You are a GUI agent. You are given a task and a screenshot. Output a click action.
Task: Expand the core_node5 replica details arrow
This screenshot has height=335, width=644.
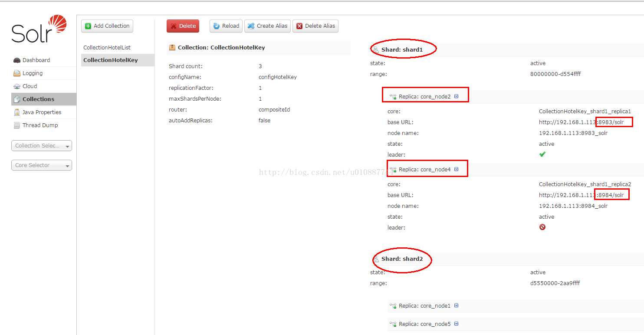(x=456, y=324)
